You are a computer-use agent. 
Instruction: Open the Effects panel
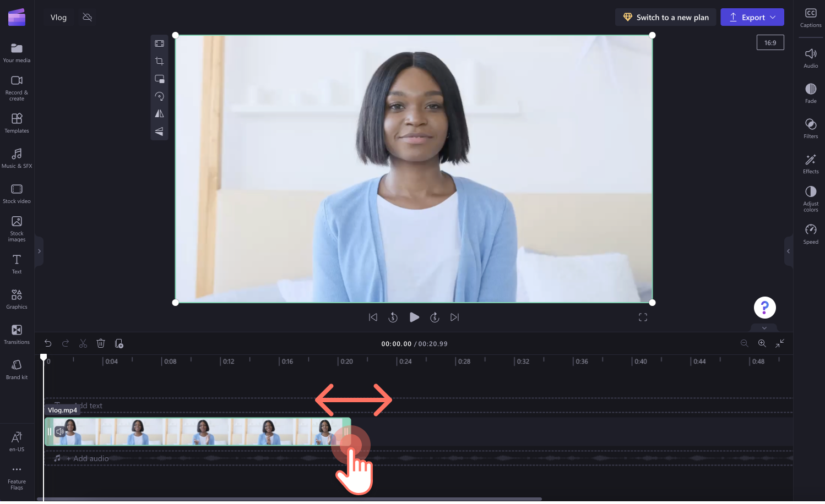click(810, 163)
